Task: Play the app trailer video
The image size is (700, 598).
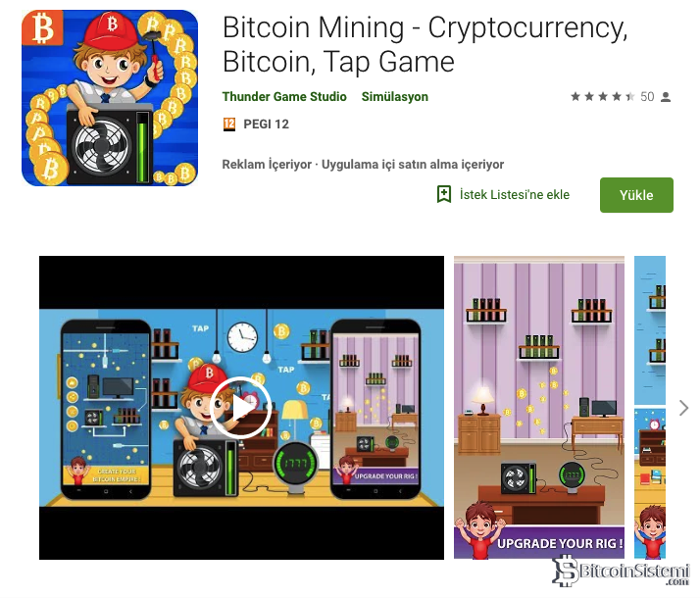Action: [241, 408]
